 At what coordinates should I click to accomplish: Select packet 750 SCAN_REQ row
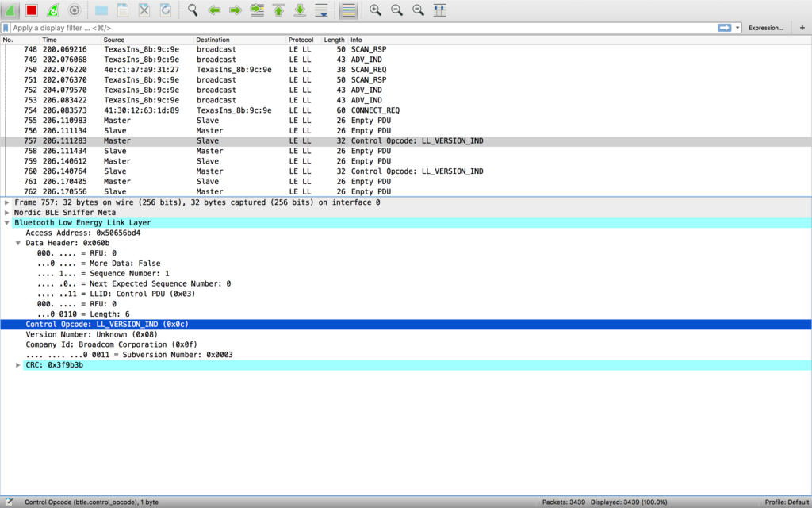(x=406, y=70)
